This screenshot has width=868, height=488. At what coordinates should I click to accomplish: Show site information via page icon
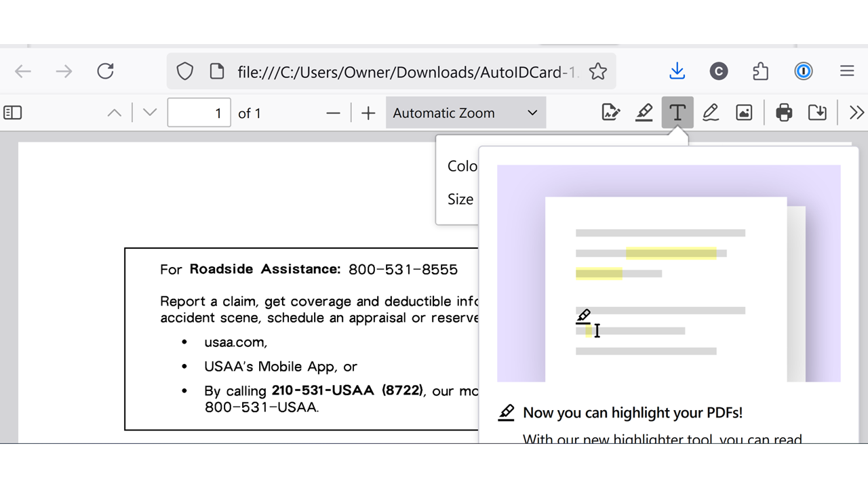click(x=217, y=71)
